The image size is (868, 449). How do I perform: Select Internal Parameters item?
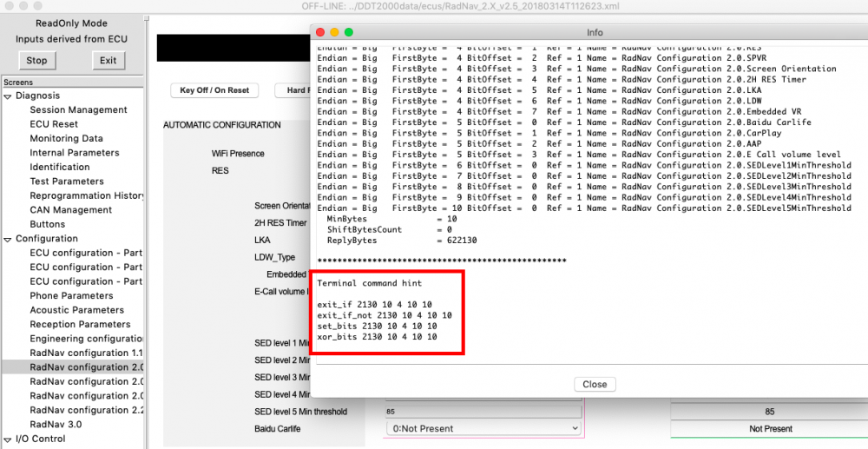(74, 153)
